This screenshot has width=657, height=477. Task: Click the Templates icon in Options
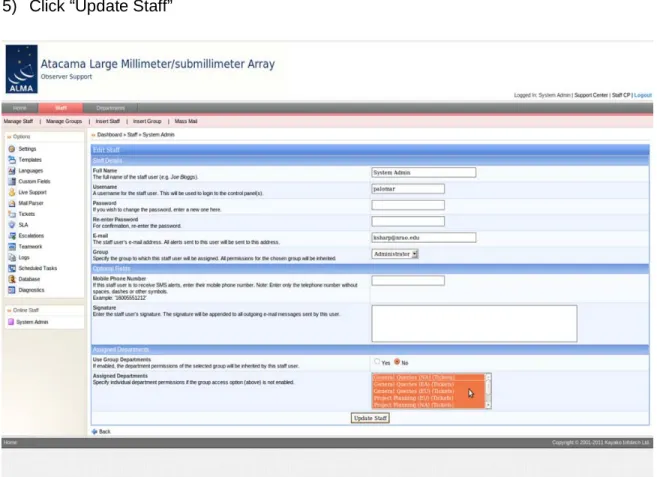tap(12, 160)
